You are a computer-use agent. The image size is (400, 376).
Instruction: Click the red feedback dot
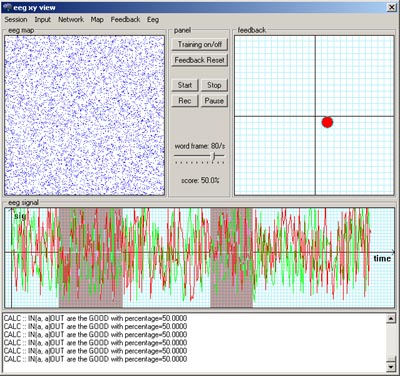327,122
